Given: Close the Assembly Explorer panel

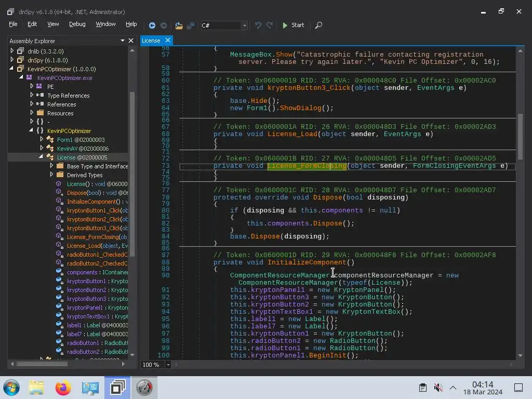Looking at the screenshot, I should point(131,41).
